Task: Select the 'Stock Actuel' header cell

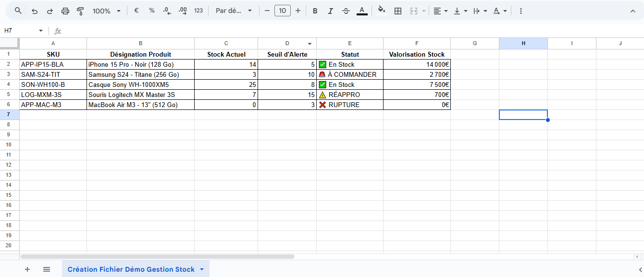Action: point(226,54)
